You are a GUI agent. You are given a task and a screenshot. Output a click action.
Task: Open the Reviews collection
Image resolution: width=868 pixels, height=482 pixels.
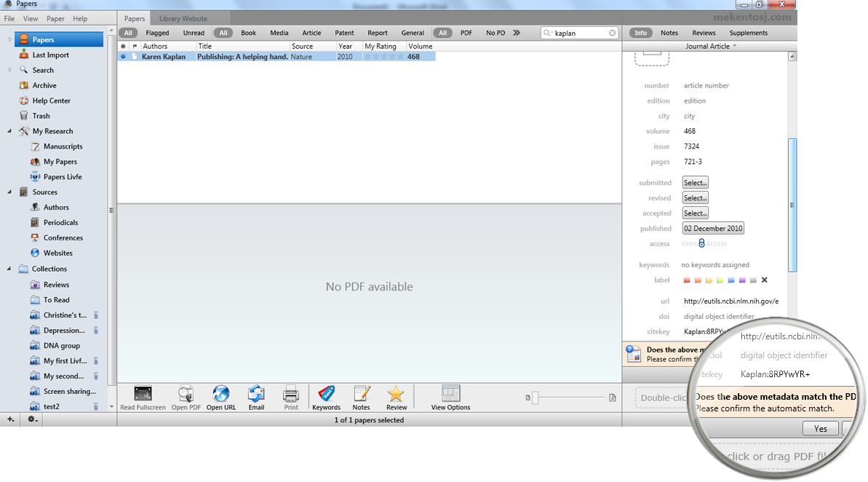coord(56,285)
